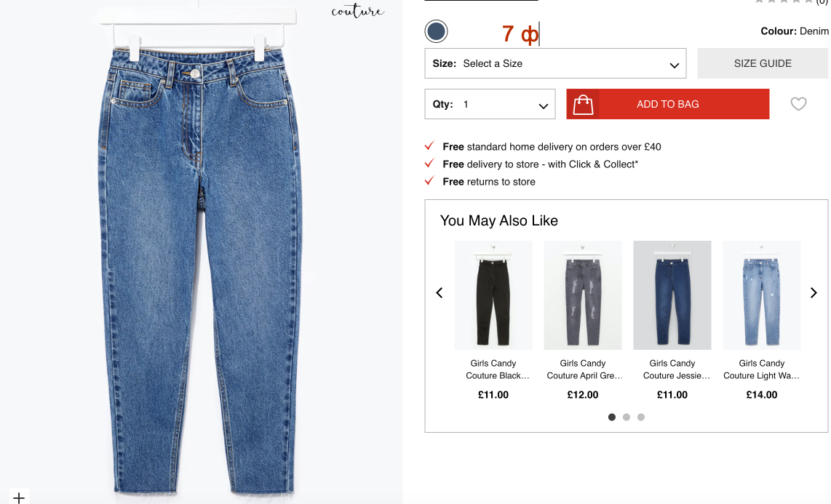Open the Size Guide
The width and height of the screenshot is (831, 504).
coord(763,63)
